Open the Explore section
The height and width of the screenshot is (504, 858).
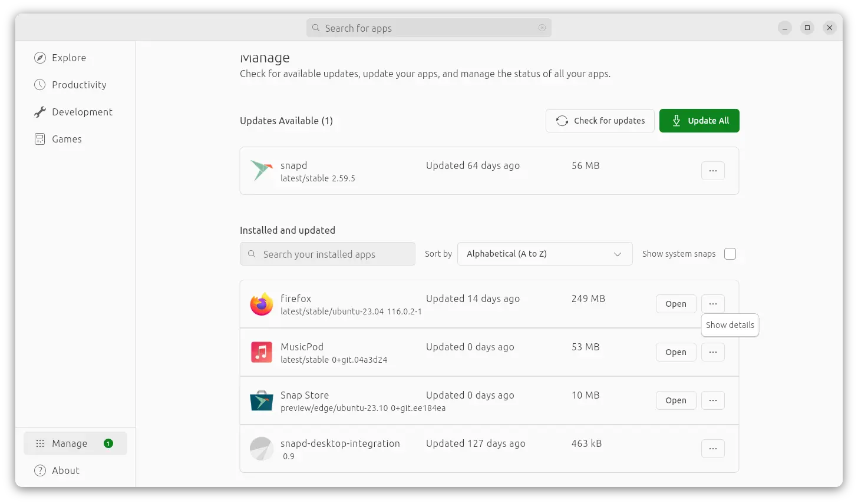(68, 58)
